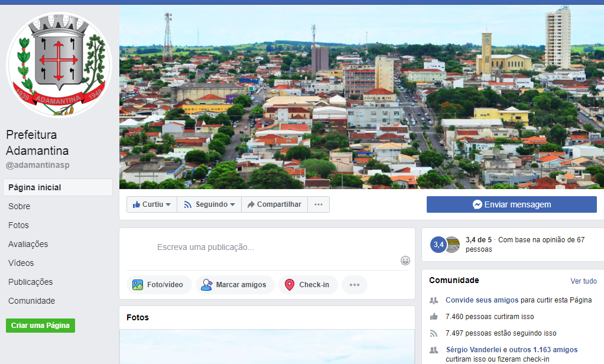Viewport: 604px width, 364px height.
Task: Expand the Seguindo dropdown
Action: 209,204
